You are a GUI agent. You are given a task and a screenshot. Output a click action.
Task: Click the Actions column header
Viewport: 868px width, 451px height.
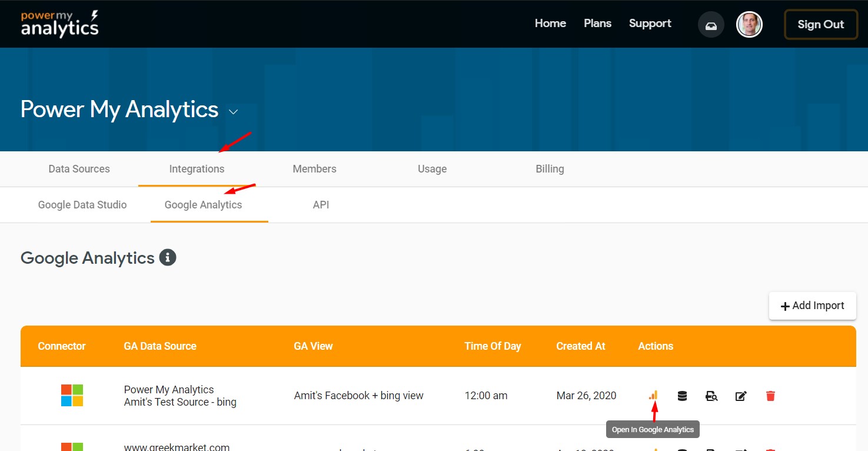(656, 346)
